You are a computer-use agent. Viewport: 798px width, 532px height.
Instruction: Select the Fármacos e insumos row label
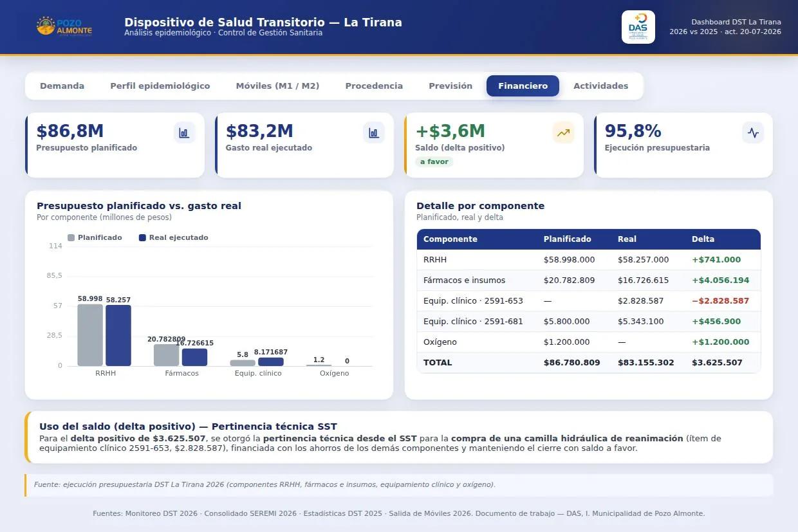[x=464, y=280]
